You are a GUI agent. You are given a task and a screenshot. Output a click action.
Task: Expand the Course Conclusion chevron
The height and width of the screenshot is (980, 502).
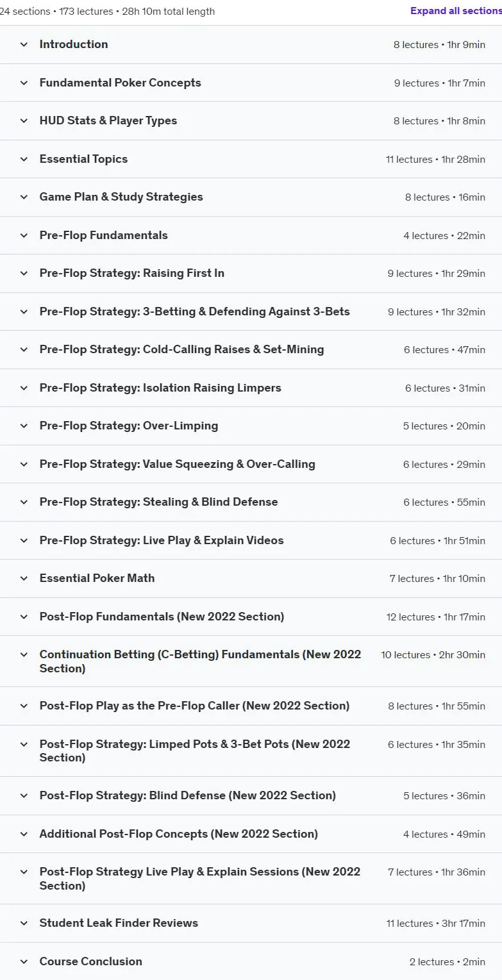pos(24,961)
